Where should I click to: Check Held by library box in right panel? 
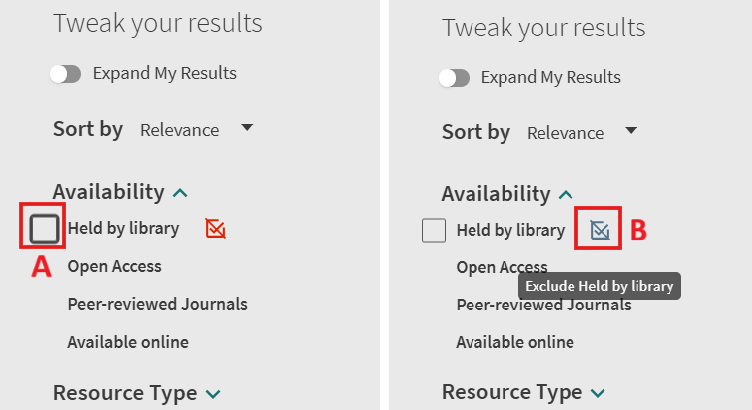coord(434,231)
